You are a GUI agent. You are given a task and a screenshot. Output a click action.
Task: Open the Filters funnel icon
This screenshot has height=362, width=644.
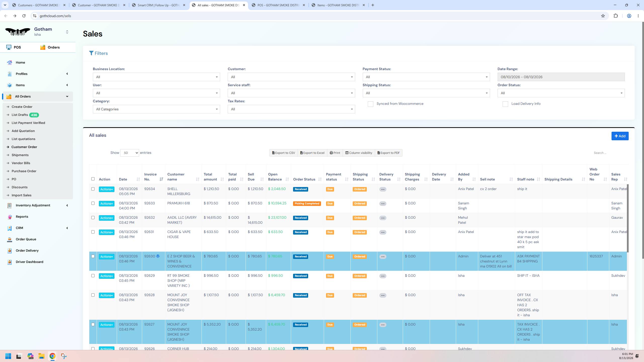(x=91, y=53)
